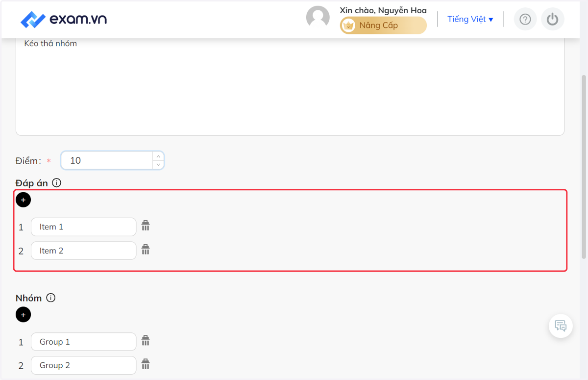Viewport: 588px width, 380px height.
Task: Show info tooltip next to Đáp án
Action: tap(56, 183)
